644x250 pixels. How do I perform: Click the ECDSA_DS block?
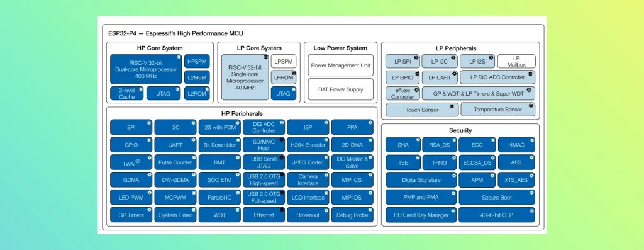click(x=477, y=162)
